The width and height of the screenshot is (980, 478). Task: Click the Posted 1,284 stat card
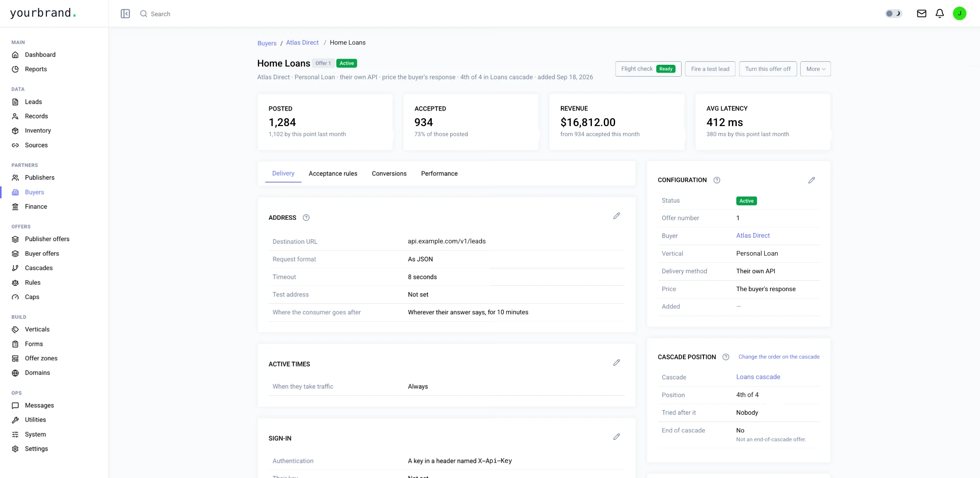(325, 122)
